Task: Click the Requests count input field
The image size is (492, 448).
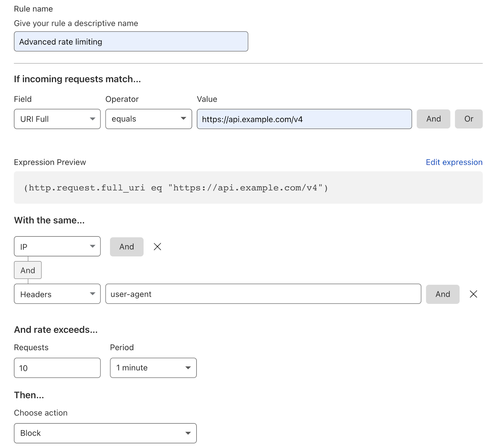Action: 57,368
